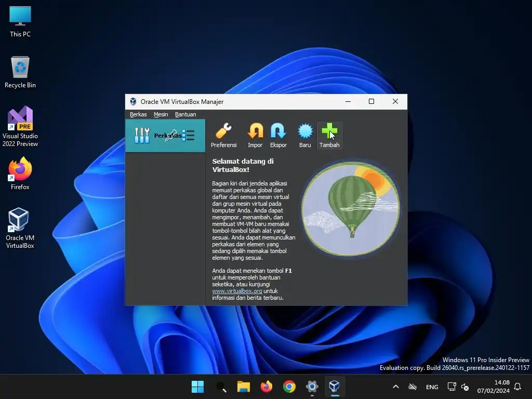Image resolution: width=532 pixels, height=399 pixels.
Task: Click the hot air balloon welcome image
Action: coord(351,209)
